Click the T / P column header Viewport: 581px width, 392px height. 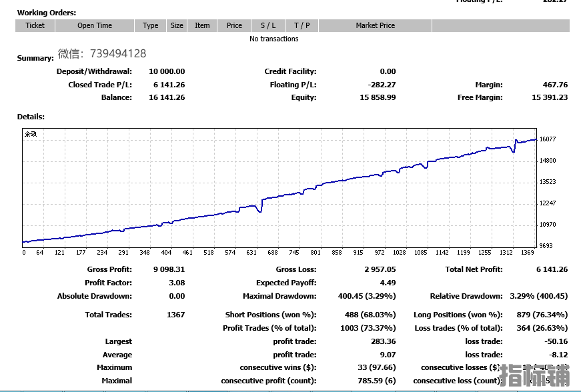tap(302, 25)
